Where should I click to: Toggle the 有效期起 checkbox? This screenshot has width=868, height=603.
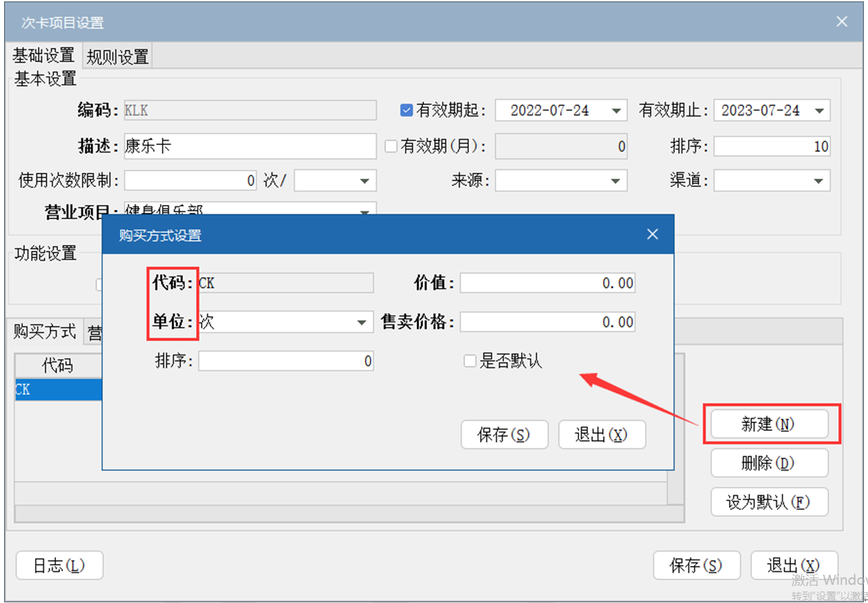point(406,110)
